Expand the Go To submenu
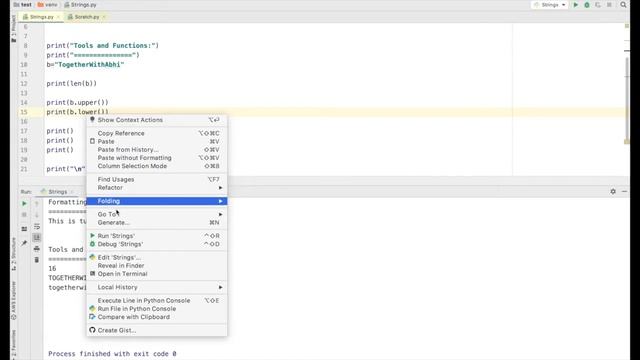Viewport: 640px width, 360px height. (x=157, y=214)
